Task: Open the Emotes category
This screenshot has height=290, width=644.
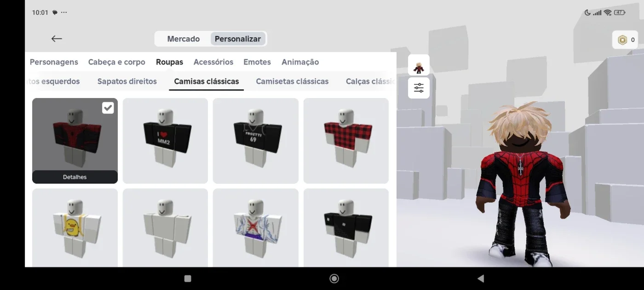Action: [x=257, y=62]
